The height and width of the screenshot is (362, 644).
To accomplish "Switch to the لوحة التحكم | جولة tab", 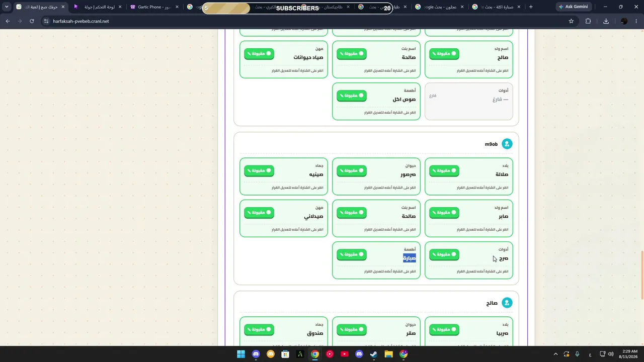I will [97, 7].
